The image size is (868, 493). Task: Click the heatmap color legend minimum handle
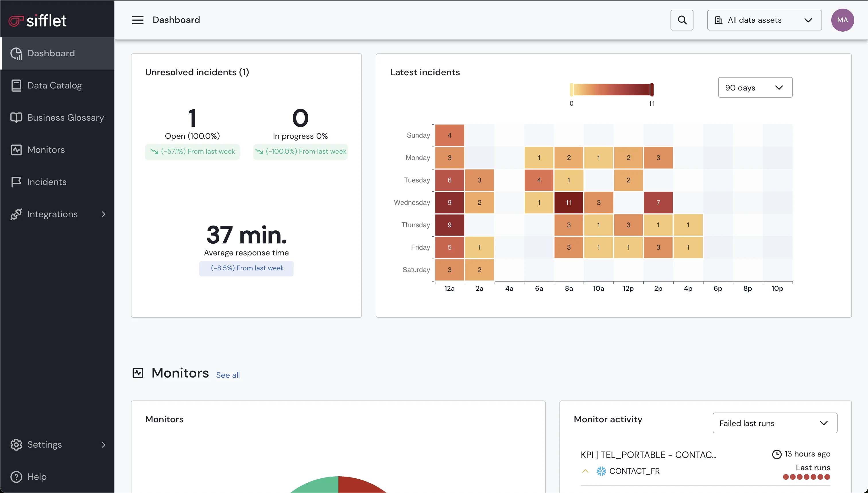[571, 90]
